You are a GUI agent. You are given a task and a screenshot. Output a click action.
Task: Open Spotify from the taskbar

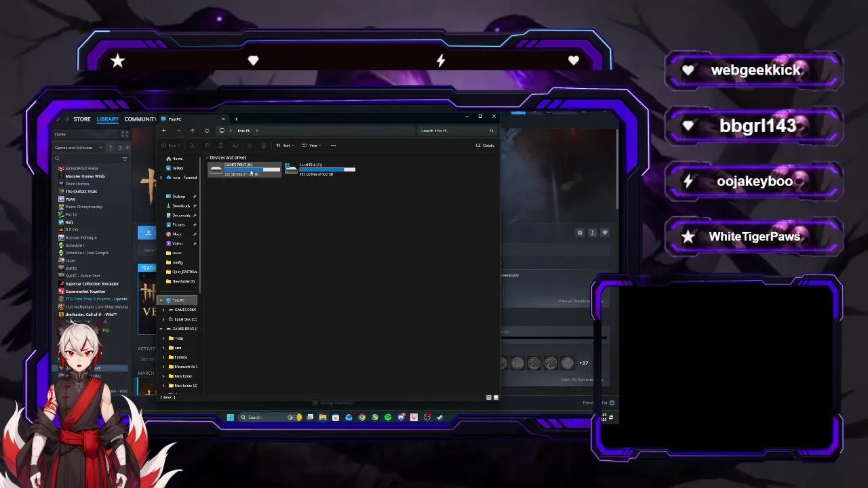coord(388,418)
